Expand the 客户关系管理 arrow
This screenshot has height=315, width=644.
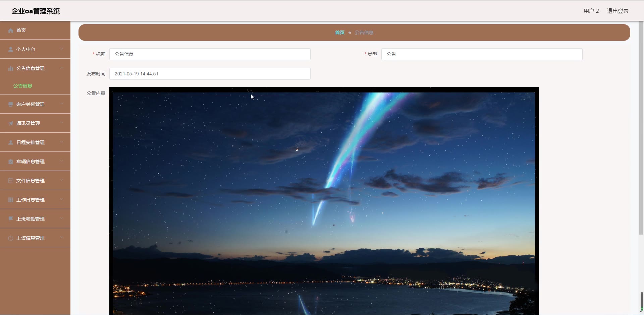(x=62, y=104)
